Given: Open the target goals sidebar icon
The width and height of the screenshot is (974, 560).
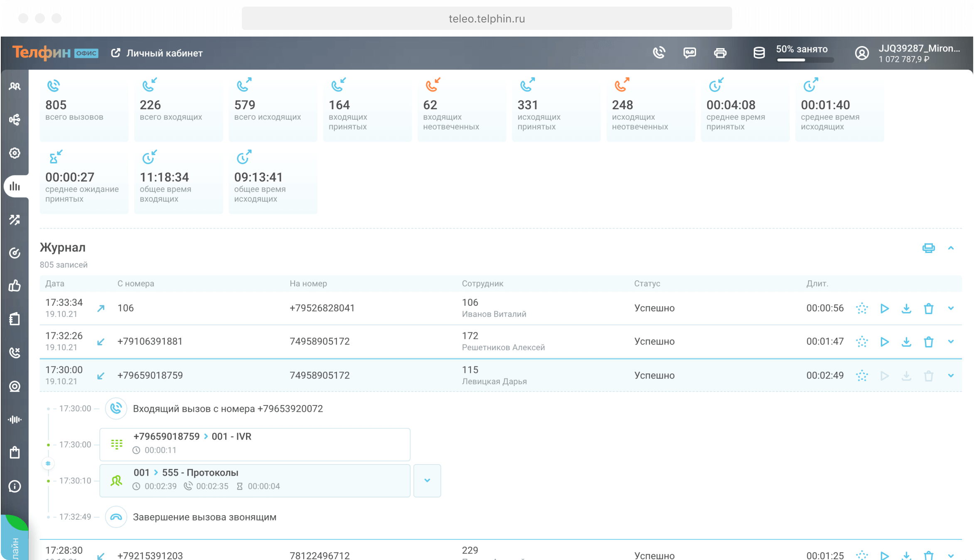Looking at the screenshot, I should click(x=15, y=253).
